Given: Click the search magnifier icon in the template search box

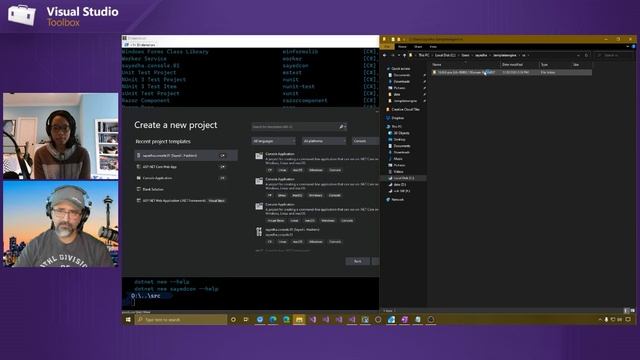Looking at the screenshot, I should click(x=341, y=127).
